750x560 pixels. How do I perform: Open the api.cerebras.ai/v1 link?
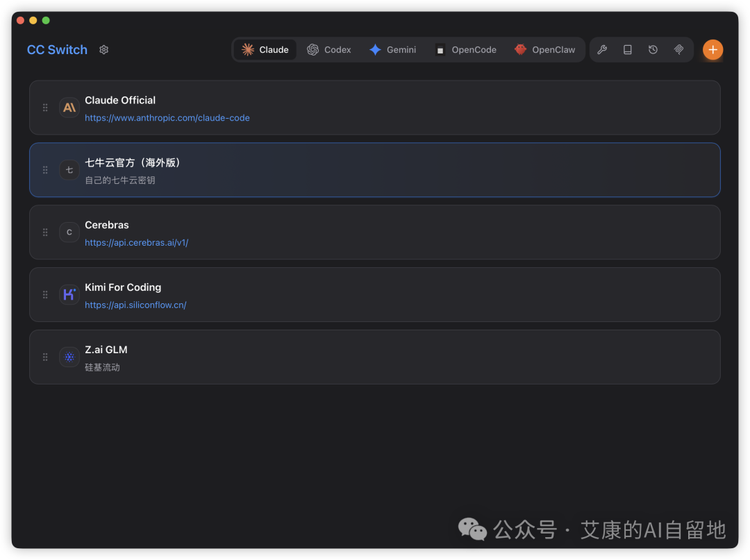tap(137, 243)
